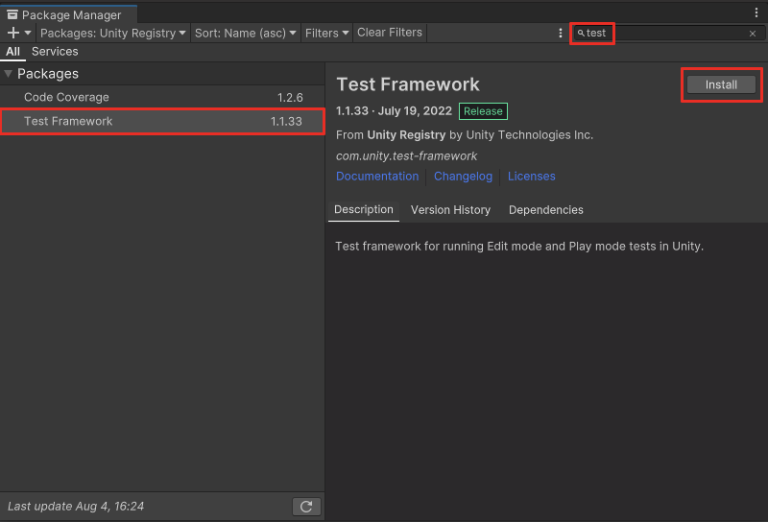Click the Test Framework title heading
Screen dimensions: 768x522
[x=408, y=84]
